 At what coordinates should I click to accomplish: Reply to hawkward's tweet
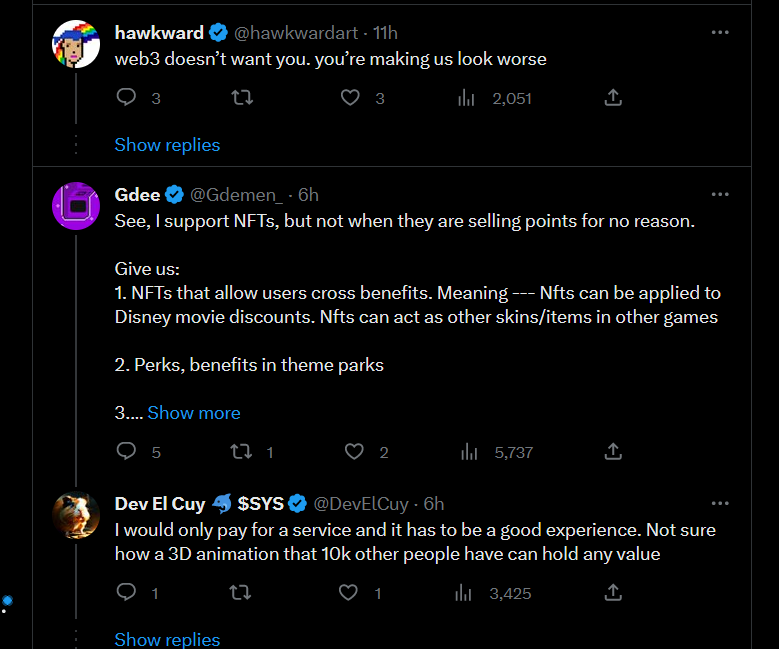[126, 97]
